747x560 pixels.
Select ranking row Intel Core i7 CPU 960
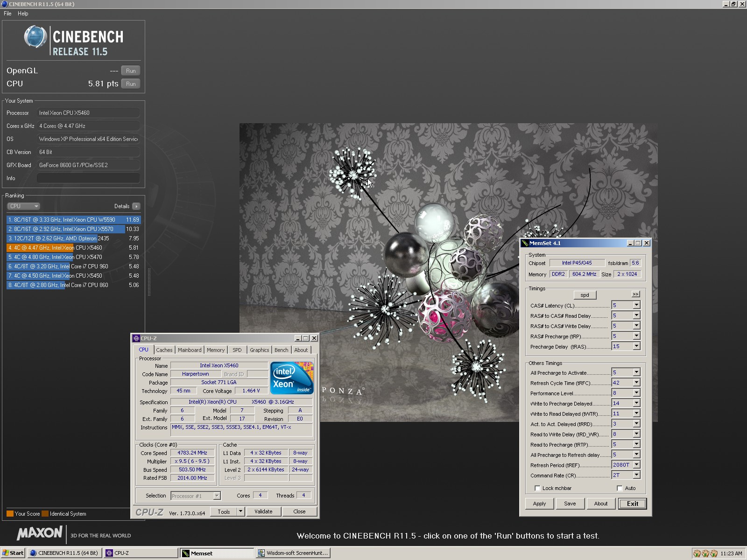tap(73, 266)
